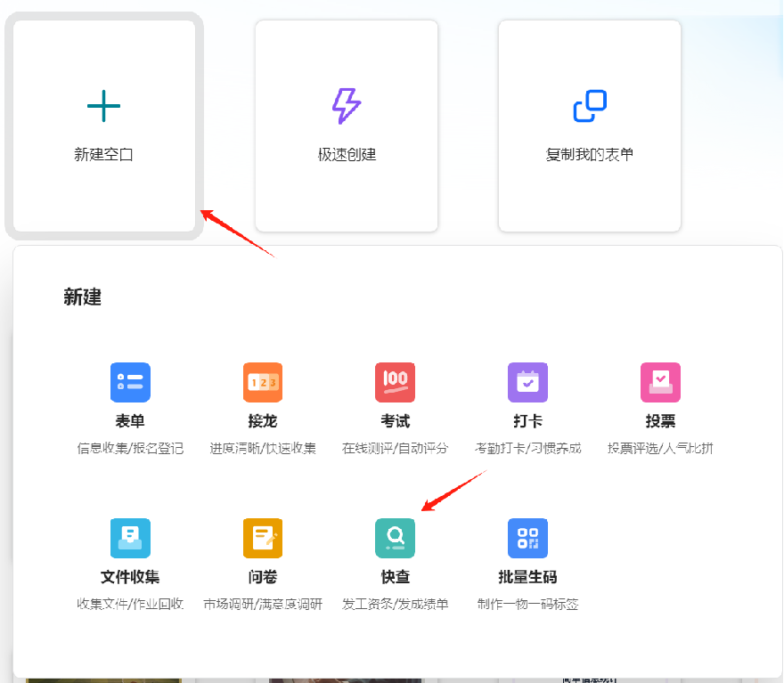The height and width of the screenshot is (683, 784).
Task: Click the copy icon in 复制我的表单 card
Action: (590, 104)
